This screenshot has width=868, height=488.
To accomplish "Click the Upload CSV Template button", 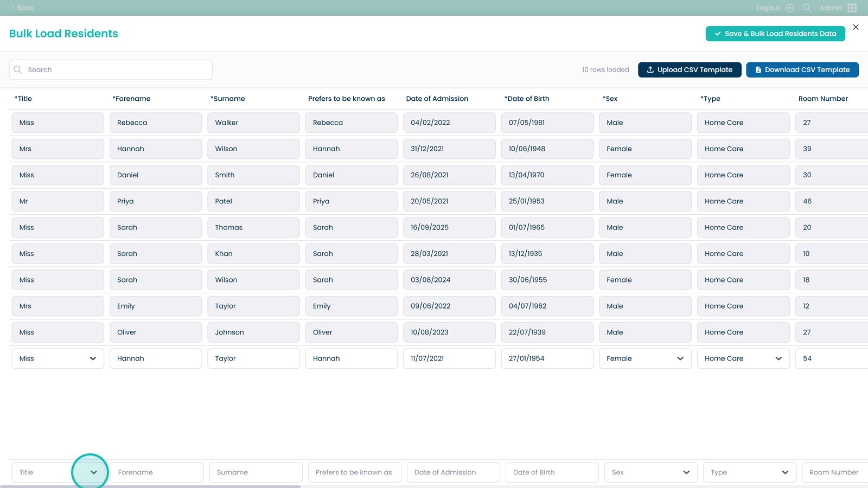I will (690, 70).
